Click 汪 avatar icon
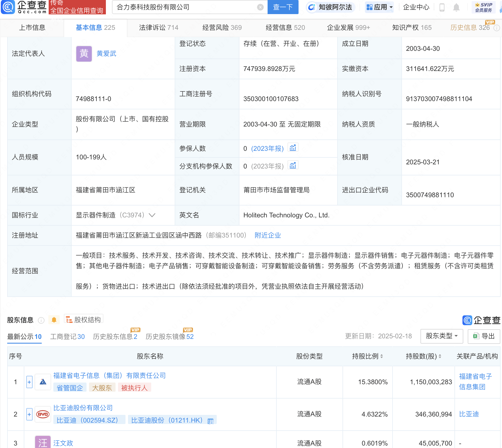 pyautogui.click(x=43, y=442)
